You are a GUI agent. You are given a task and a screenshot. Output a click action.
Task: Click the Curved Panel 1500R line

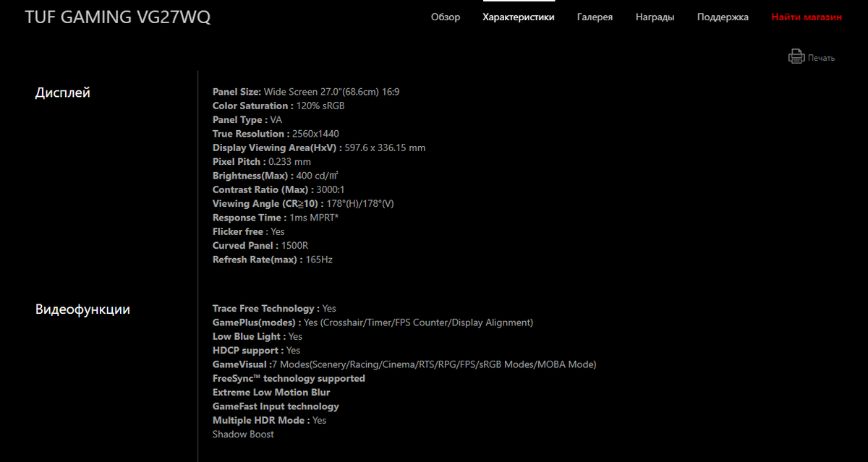[260, 245]
